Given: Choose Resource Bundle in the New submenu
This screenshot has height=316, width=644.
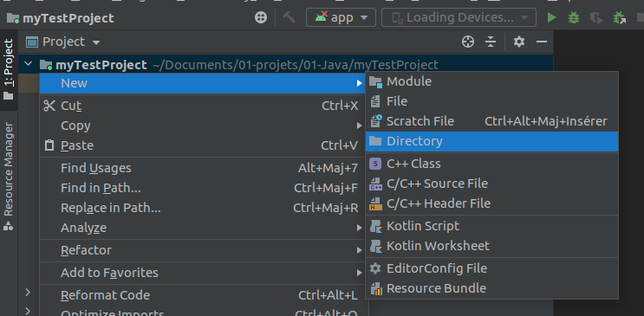Looking at the screenshot, I should (x=491, y=288).
